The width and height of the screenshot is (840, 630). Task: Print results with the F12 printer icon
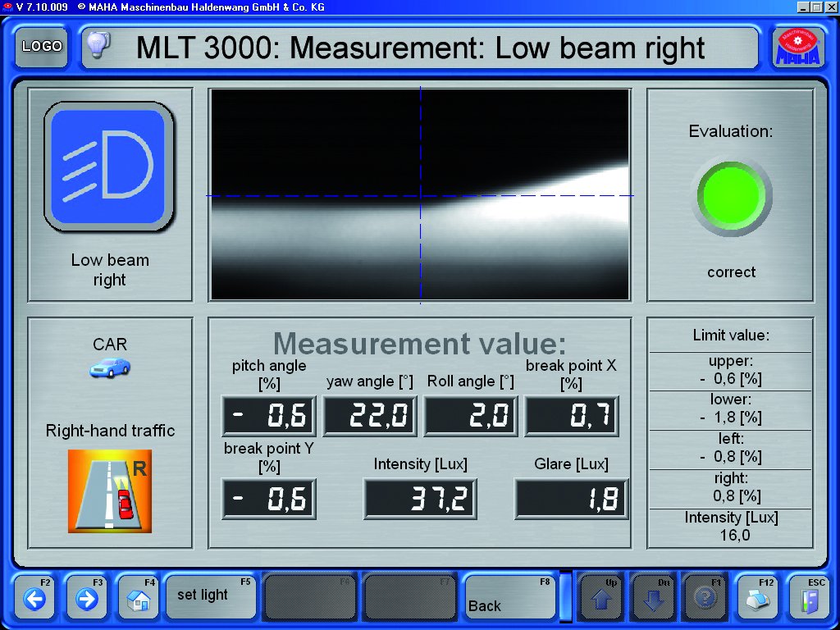(x=757, y=596)
